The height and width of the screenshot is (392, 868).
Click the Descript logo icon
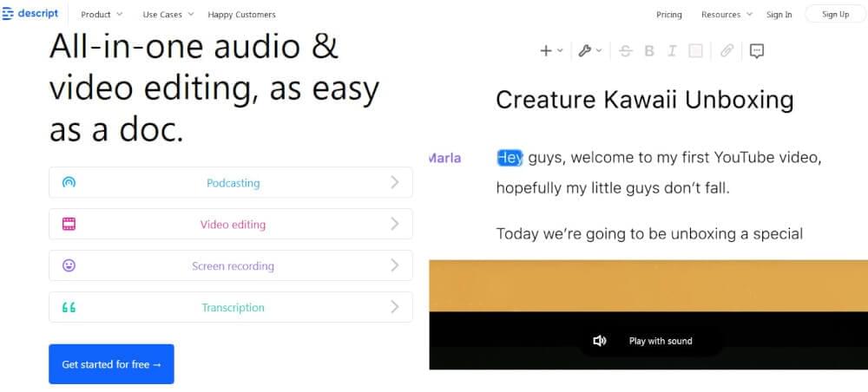pos(8,14)
